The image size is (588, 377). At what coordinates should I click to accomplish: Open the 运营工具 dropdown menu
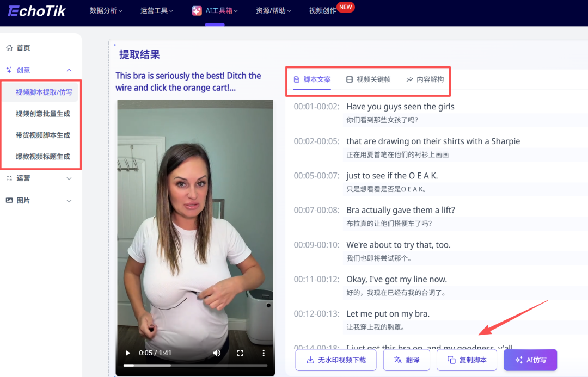pos(156,10)
